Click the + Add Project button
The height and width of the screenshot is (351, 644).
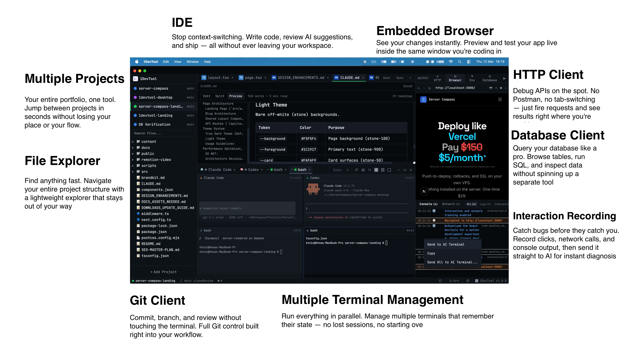[163, 272]
